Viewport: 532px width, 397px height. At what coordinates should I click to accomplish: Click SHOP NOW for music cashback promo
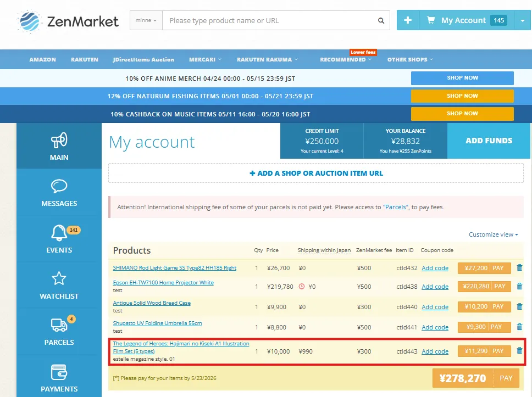[x=462, y=114]
